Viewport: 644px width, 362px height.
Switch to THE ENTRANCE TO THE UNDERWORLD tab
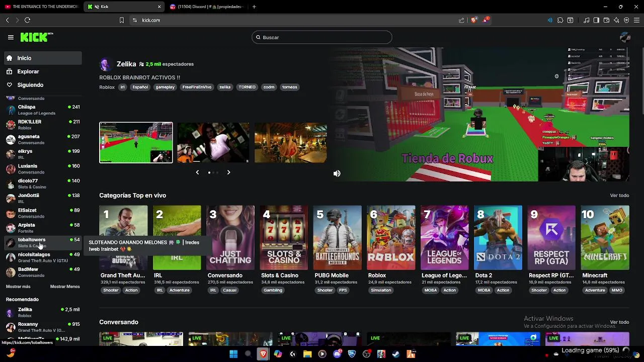coord(41,7)
